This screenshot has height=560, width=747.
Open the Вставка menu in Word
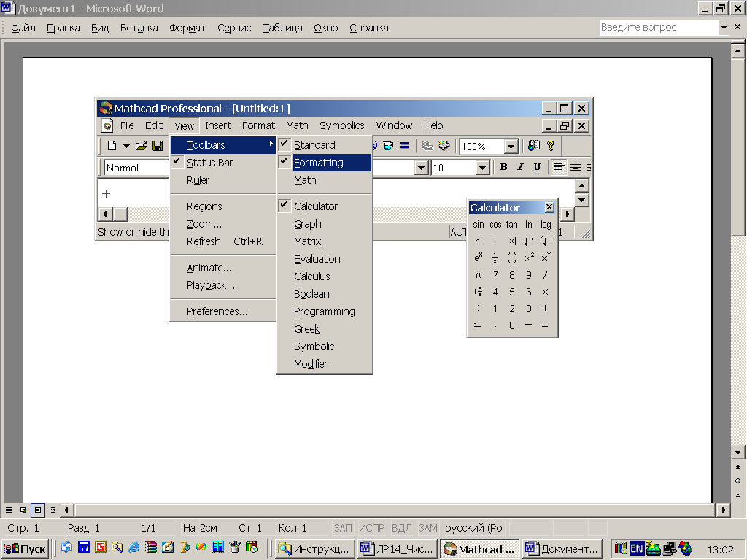139,28
